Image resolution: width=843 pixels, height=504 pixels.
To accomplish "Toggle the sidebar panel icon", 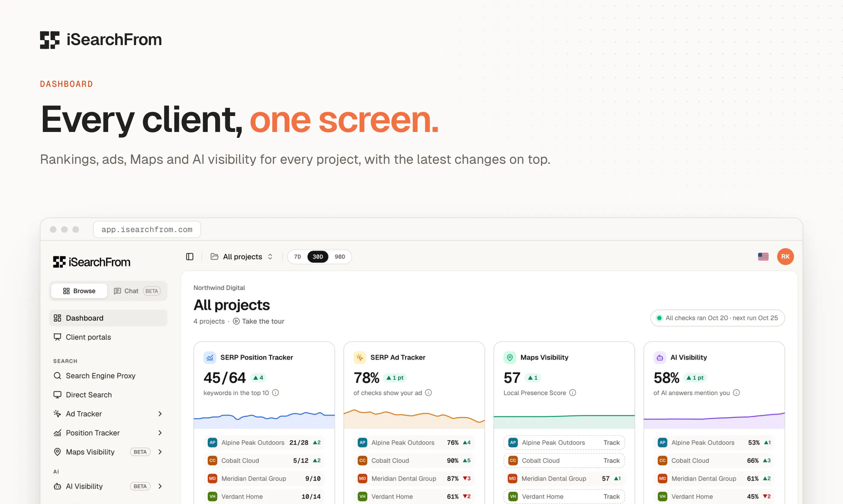I will [190, 257].
